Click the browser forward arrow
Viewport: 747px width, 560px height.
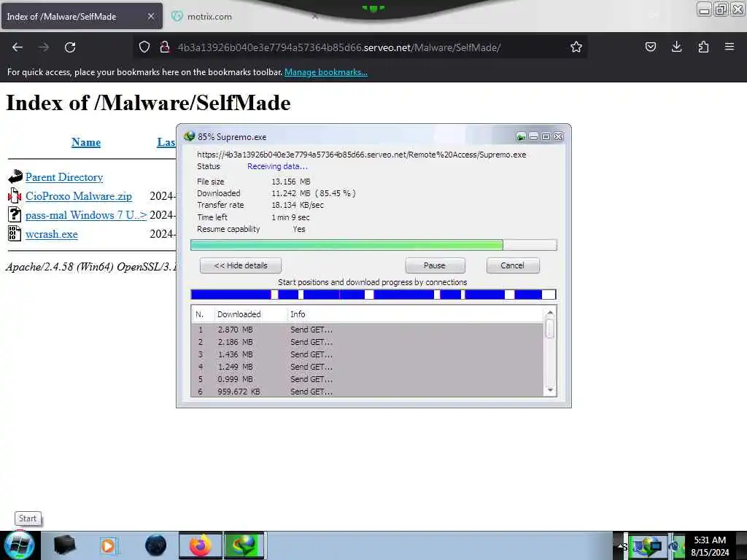point(44,47)
